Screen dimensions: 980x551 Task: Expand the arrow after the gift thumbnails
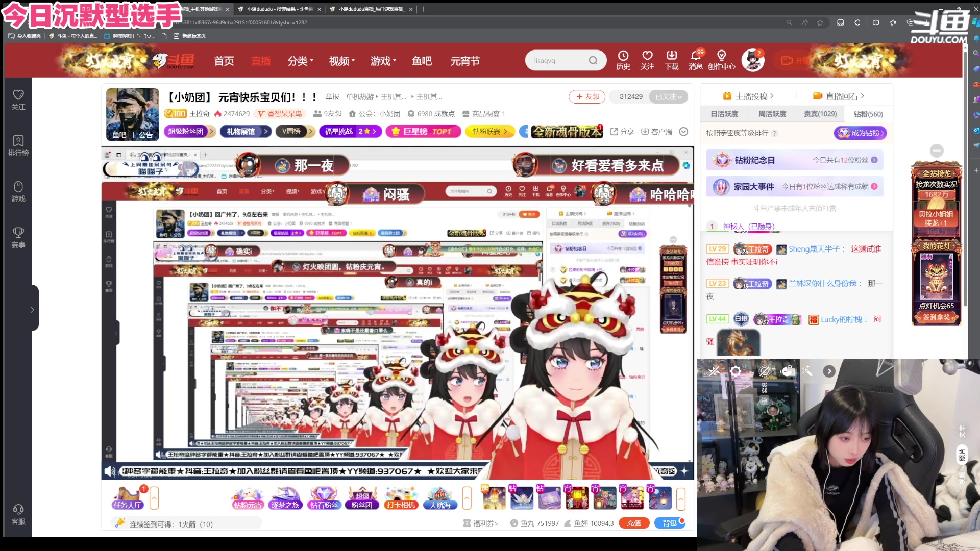point(681,498)
